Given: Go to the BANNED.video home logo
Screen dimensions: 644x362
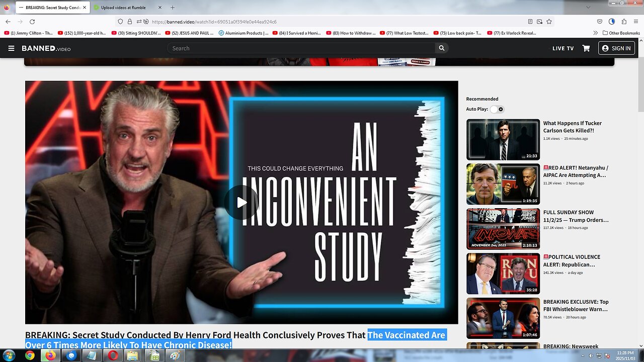Looking at the screenshot, I should [x=46, y=48].
